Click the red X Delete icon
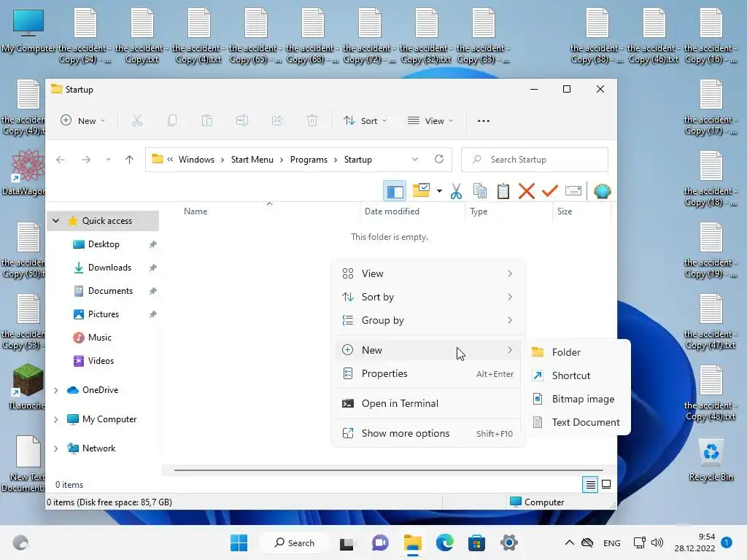 [x=527, y=192]
